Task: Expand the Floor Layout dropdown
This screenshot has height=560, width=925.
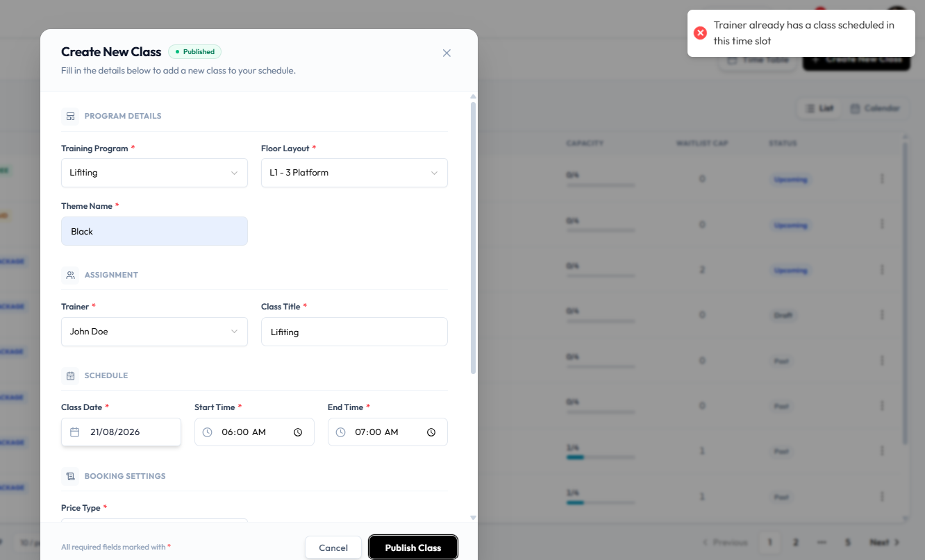Action: tap(354, 173)
